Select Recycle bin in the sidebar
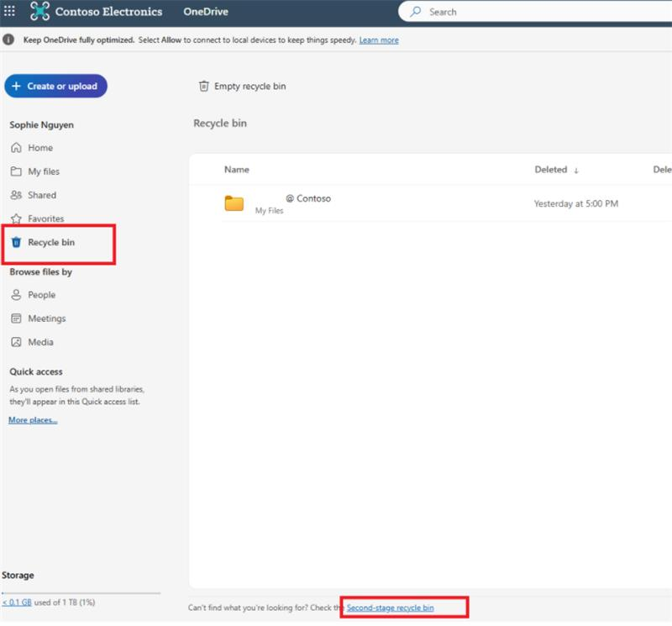Screen dimensions: 672x626 [x=51, y=242]
